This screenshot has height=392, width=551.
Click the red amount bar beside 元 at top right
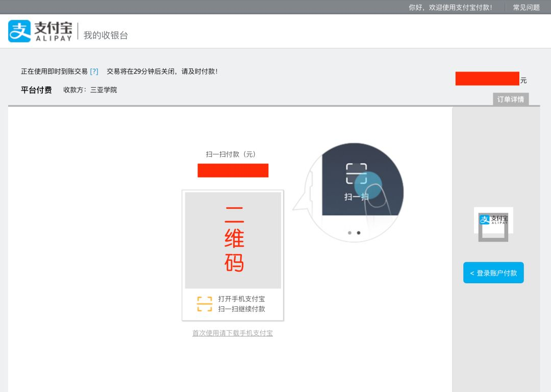point(487,79)
